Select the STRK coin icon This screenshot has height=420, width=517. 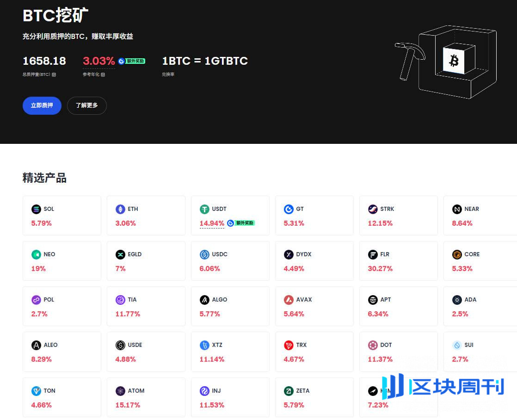coord(373,209)
